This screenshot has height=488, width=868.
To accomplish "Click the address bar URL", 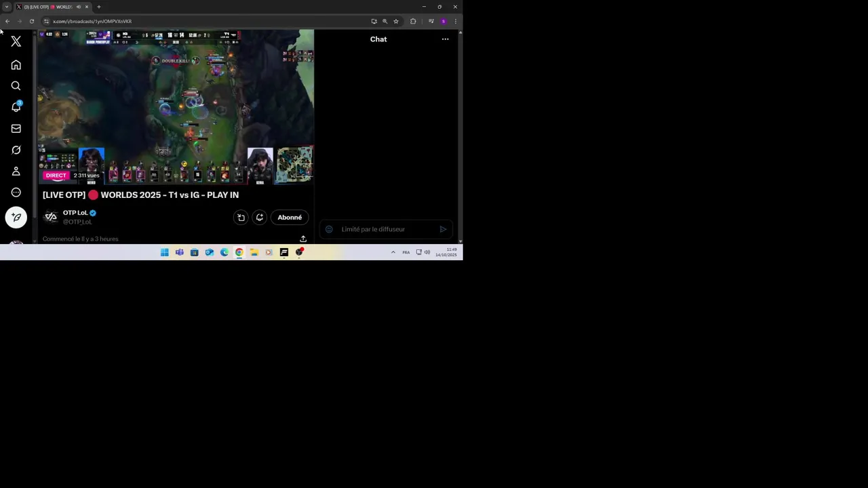I will [92, 21].
